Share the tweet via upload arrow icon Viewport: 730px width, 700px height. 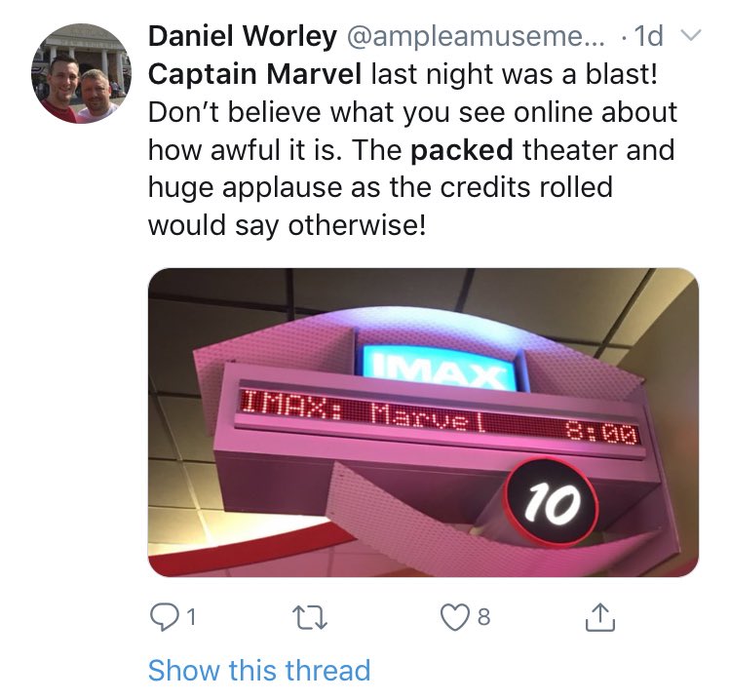point(599,617)
